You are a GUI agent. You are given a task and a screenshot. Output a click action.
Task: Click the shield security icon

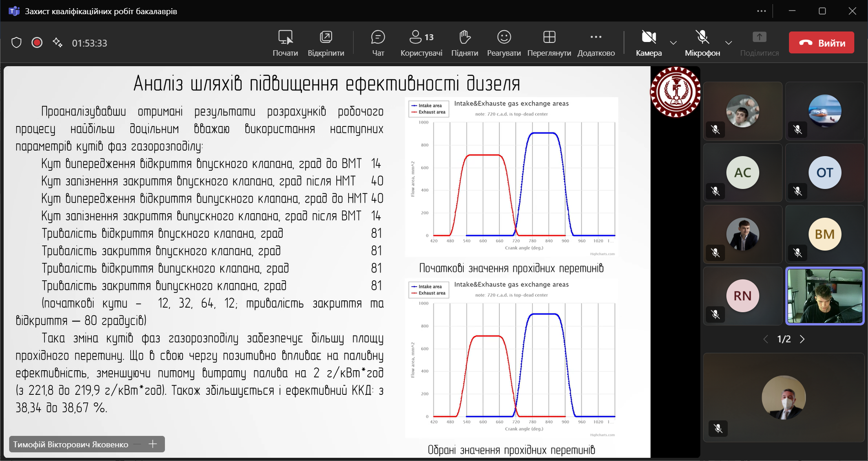(16, 43)
